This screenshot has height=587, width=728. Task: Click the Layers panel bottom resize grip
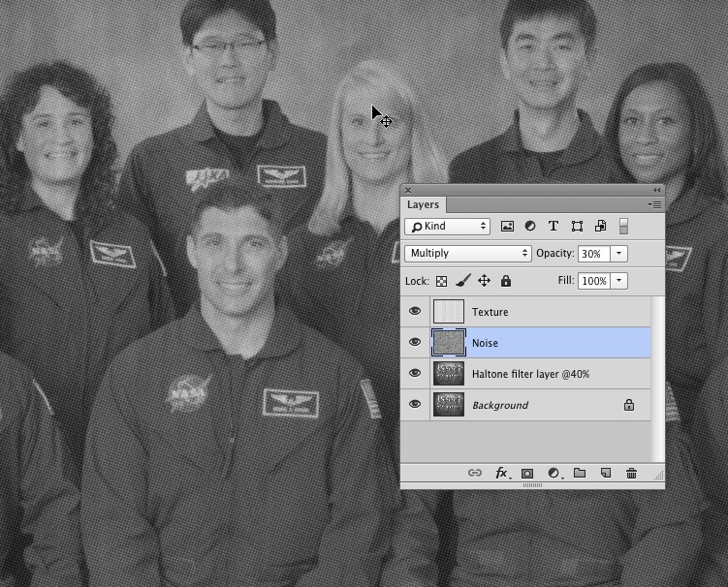click(532, 485)
